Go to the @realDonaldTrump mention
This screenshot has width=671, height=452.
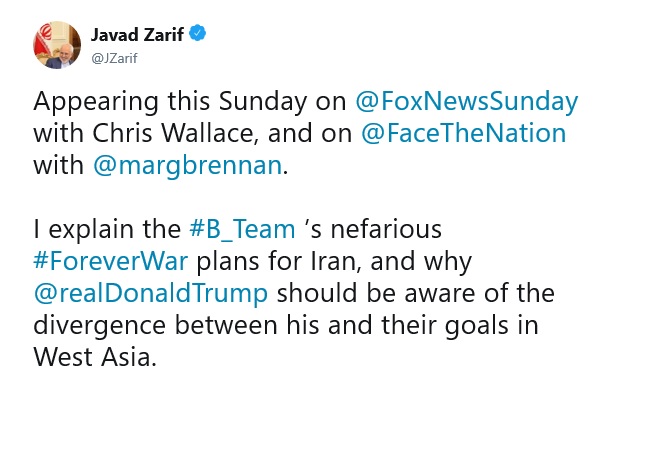[x=151, y=293]
